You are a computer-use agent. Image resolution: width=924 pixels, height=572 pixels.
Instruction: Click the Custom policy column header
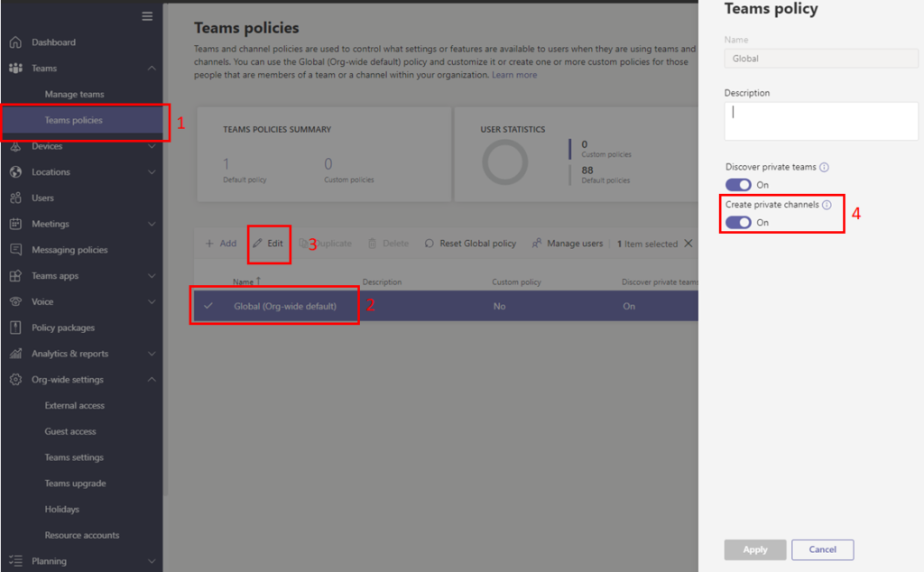[516, 281]
